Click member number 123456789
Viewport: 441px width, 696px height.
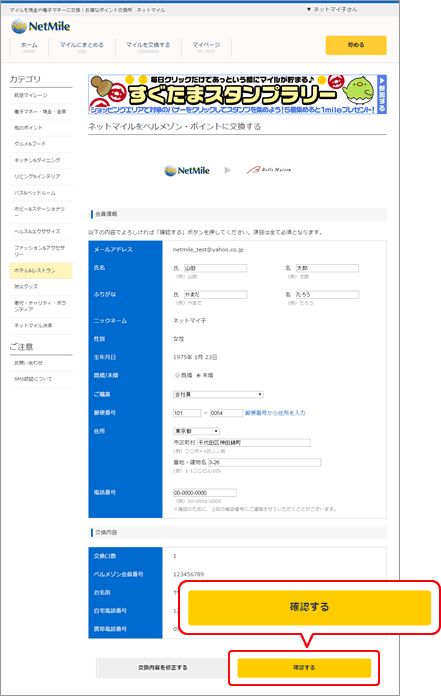coord(188,574)
